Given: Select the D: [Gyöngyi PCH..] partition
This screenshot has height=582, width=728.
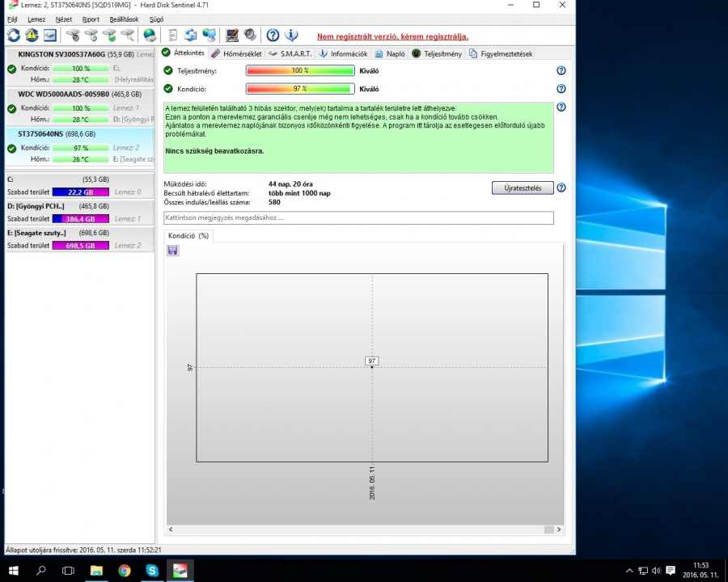Looking at the screenshot, I should 80,212.
